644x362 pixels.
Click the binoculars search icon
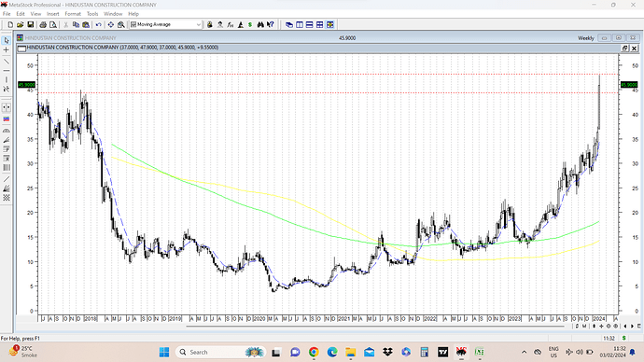pyautogui.click(x=260, y=24)
